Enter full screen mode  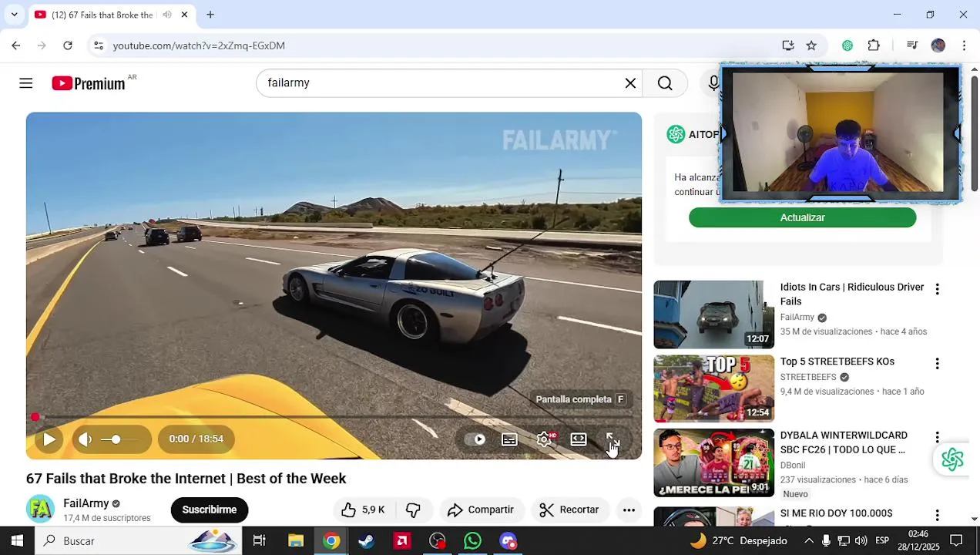pos(612,439)
